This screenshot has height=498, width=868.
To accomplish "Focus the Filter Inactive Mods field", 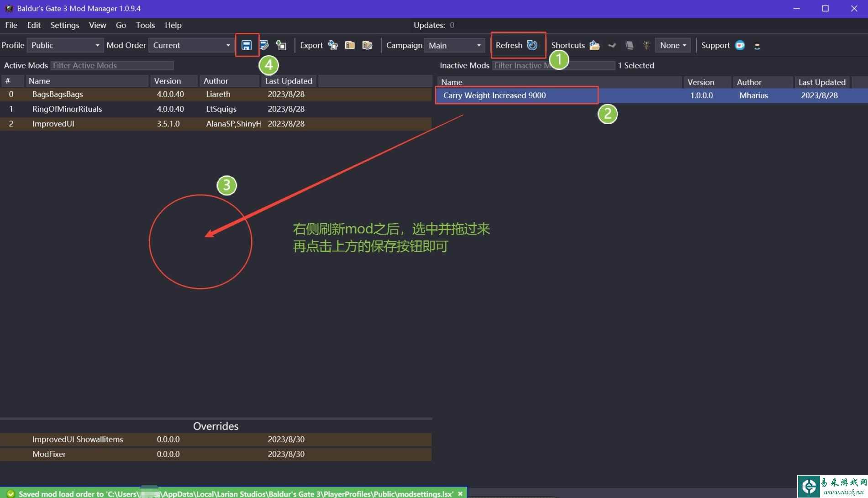I will click(x=553, y=65).
